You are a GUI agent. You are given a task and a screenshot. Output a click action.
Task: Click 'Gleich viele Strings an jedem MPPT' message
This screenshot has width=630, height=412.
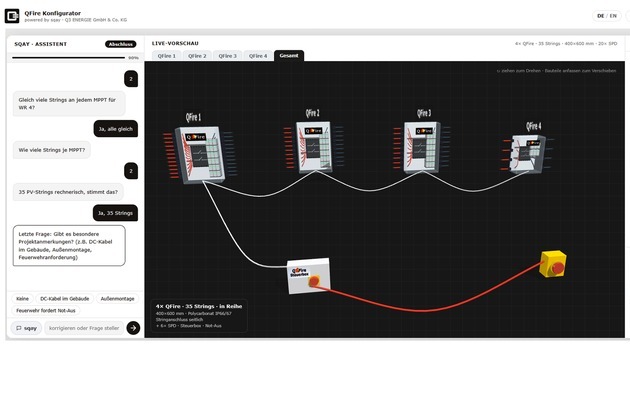[x=69, y=104]
